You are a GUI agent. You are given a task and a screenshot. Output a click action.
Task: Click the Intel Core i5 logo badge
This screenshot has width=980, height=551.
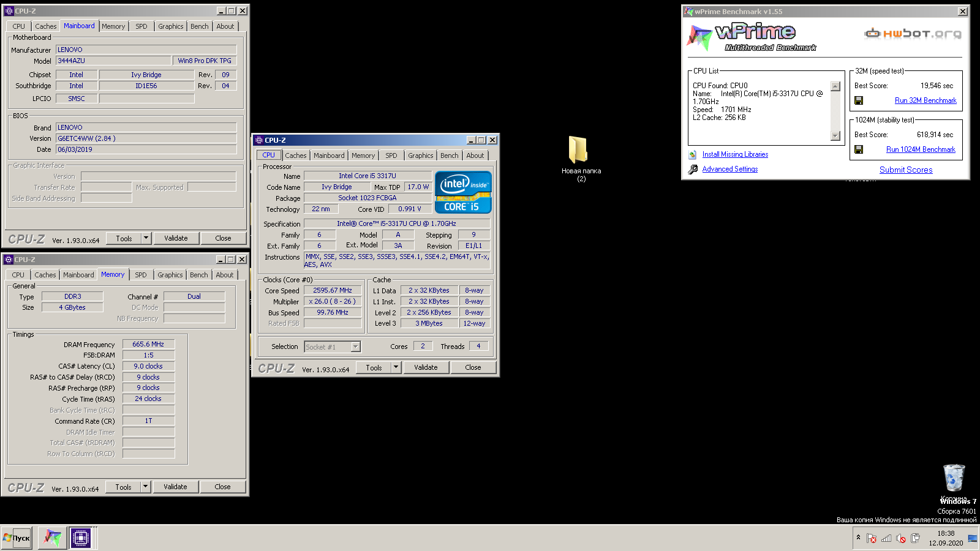point(463,192)
